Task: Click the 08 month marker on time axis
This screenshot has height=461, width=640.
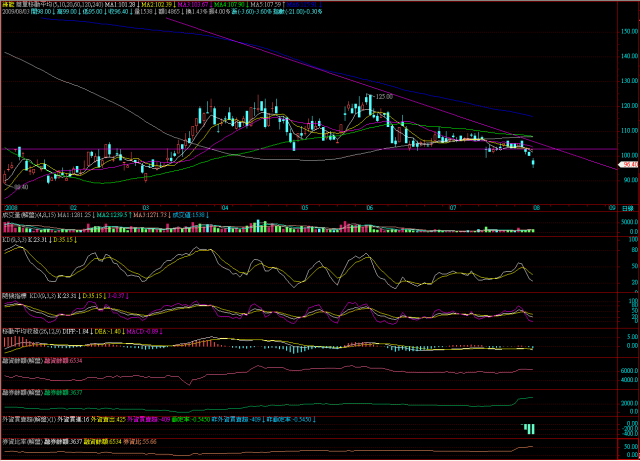Action: [536, 208]
